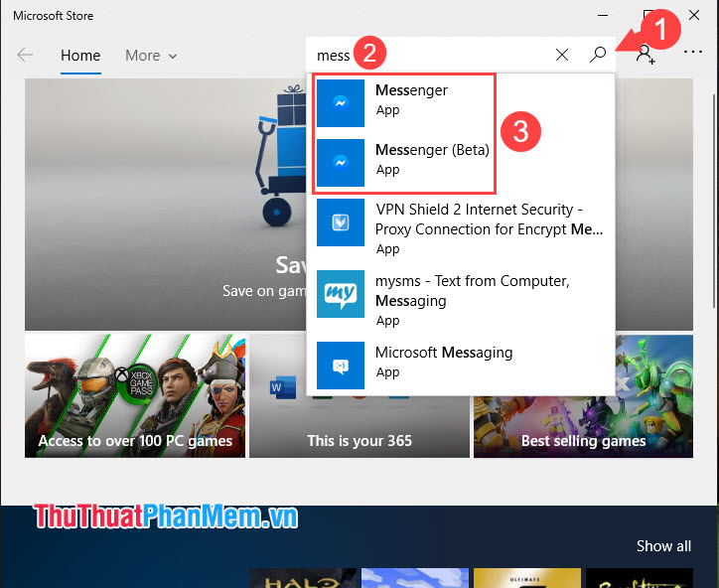Click the Microsoft Messaging app icon
This screenshot has height=588, width=719.
click(x=341, y=366)
